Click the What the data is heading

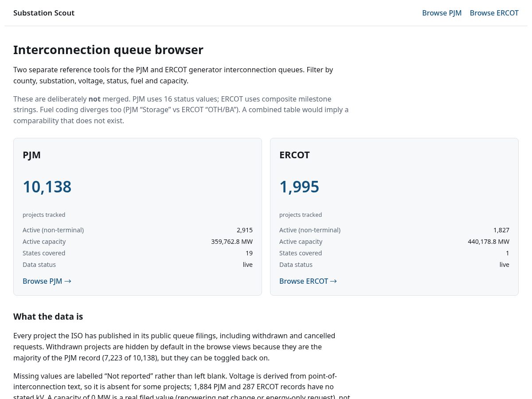[48, 317]
